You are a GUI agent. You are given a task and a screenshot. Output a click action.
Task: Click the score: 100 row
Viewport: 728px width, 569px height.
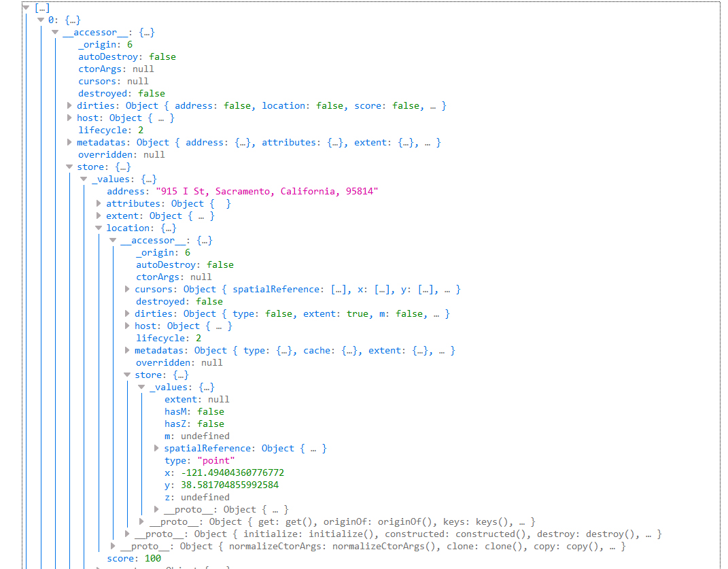pyautogui.click(x=134, y=558)
